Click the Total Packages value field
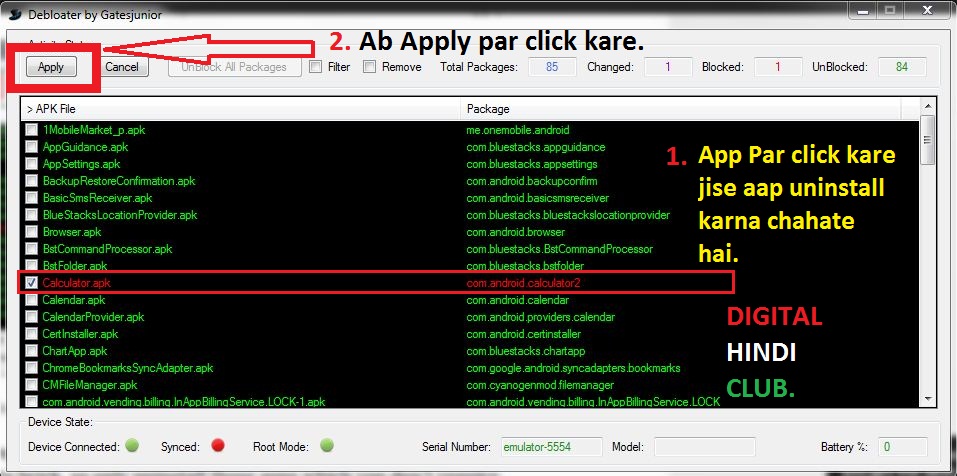The width and height of the screenshot is (957, 476). (x=552, y=67)
